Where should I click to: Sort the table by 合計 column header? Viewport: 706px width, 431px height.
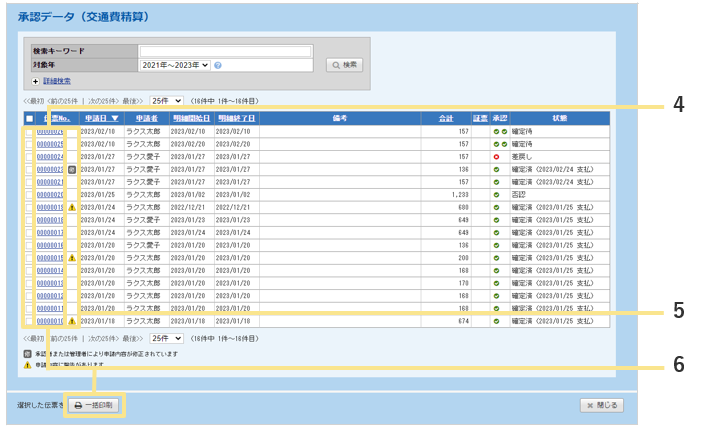[445, 118]
